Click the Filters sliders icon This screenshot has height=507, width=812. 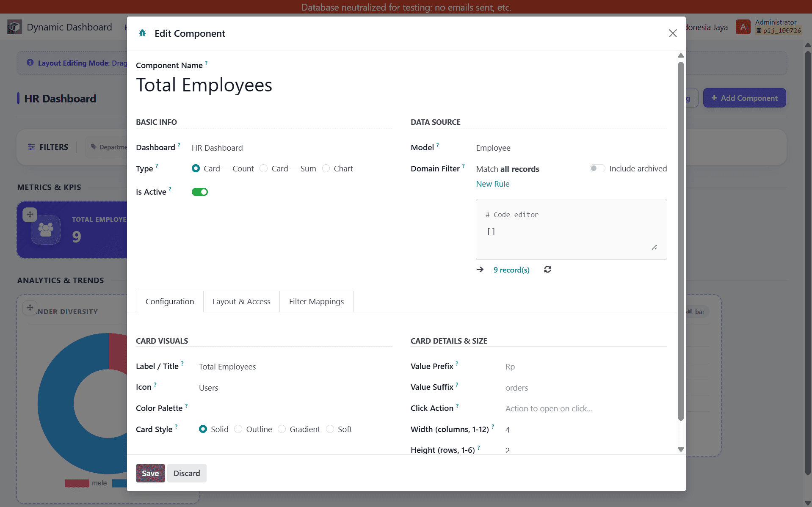31,147
